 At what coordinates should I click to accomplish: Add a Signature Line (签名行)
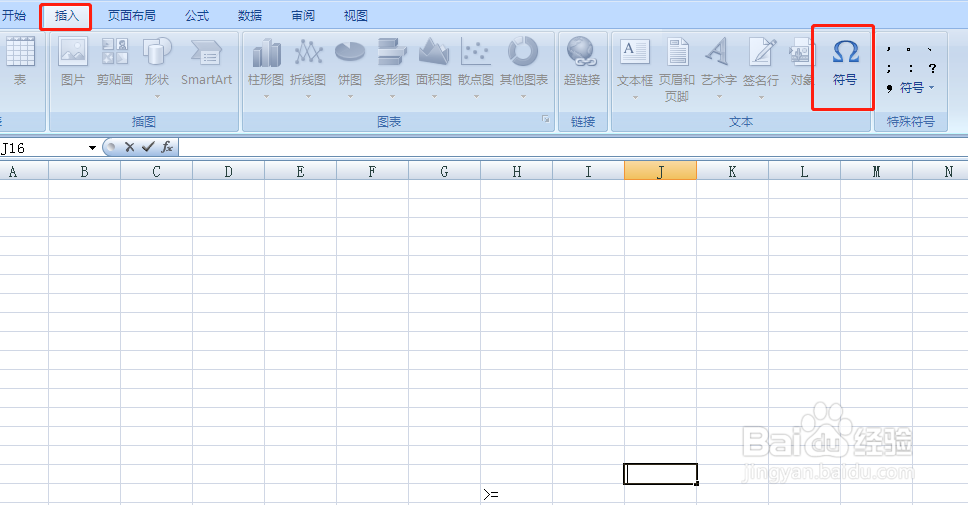tap(761, 62)
